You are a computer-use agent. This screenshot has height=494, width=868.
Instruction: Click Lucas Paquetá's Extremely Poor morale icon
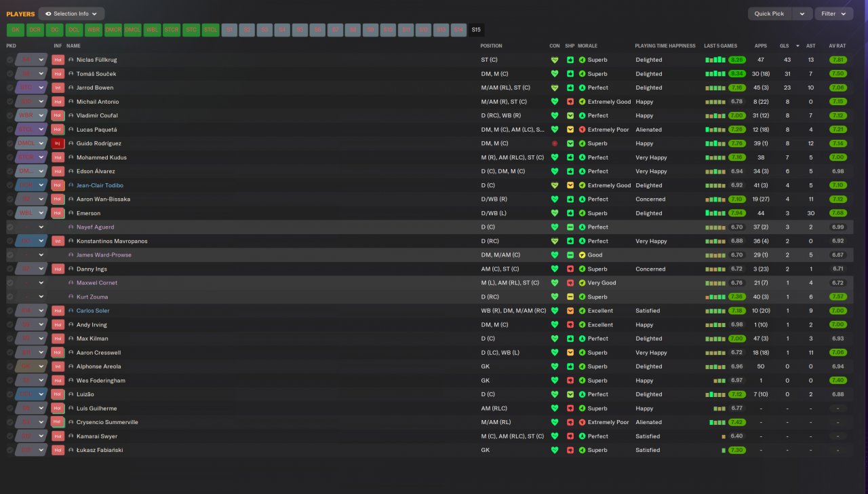point(582,130)
